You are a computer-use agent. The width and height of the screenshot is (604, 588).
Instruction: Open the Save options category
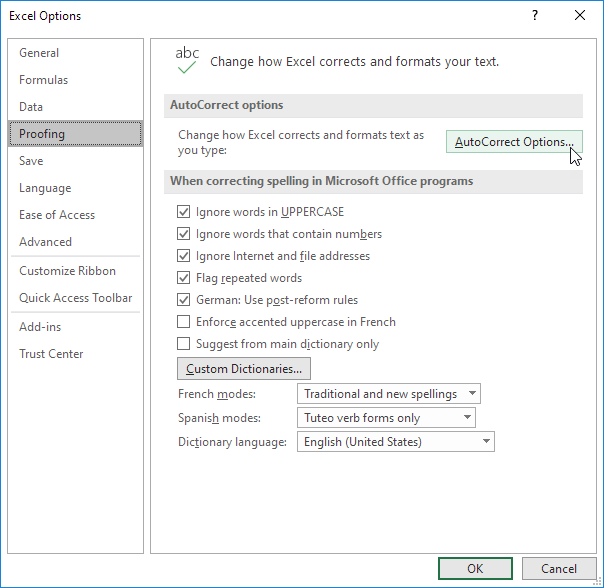point(75,161)
